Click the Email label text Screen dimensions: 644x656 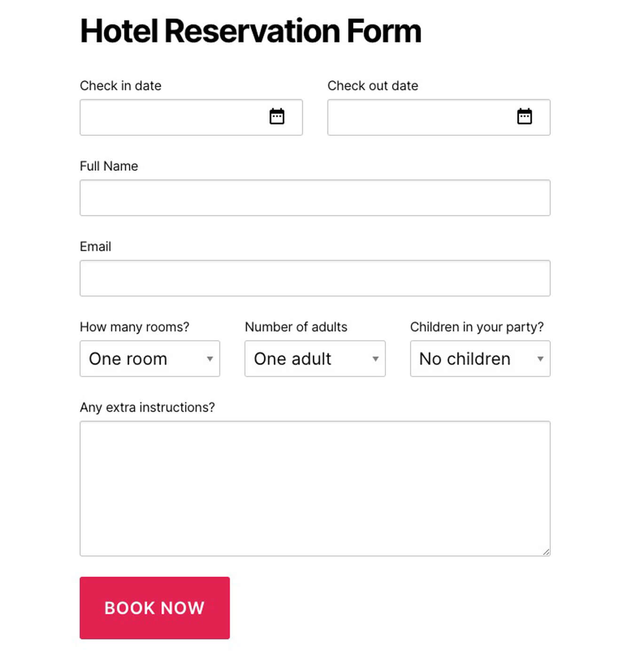[x=95, y=246]
